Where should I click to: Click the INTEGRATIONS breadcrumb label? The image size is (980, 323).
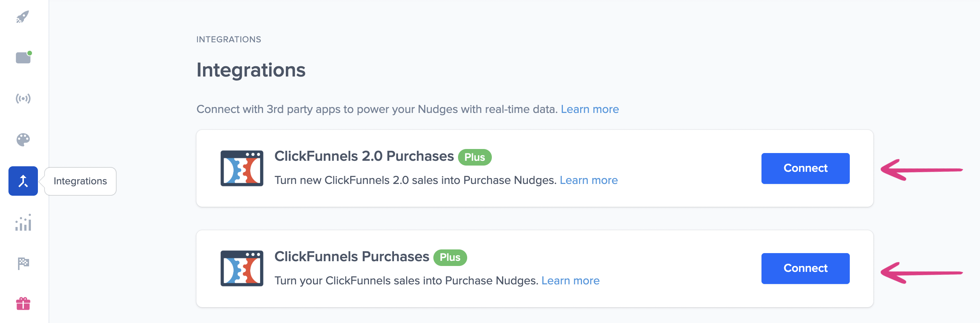click(229, 40)
